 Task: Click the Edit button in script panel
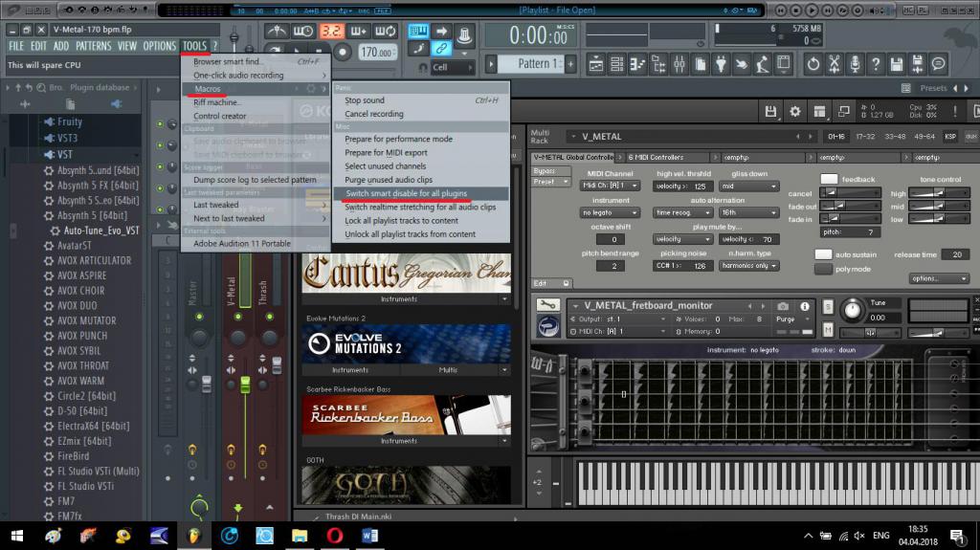[551, 283]
